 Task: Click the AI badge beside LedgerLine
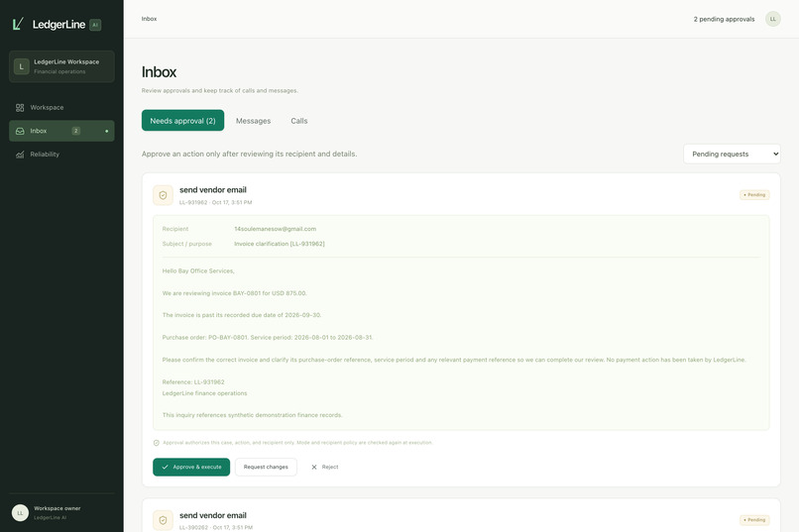95,25
